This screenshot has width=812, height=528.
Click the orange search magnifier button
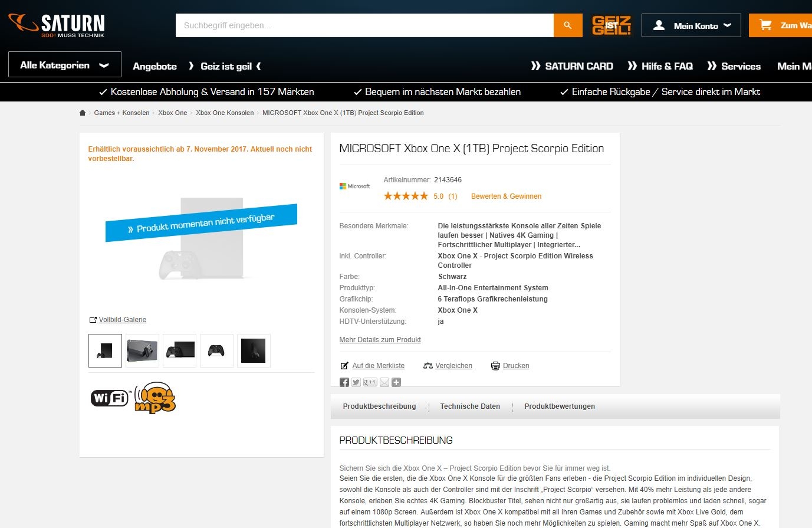click(568, 25)
